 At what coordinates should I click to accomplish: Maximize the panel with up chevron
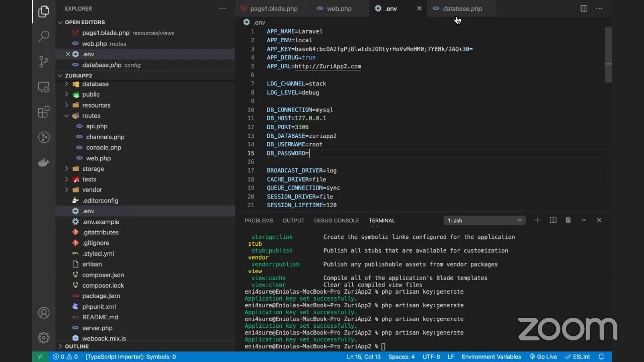[584, 220]
